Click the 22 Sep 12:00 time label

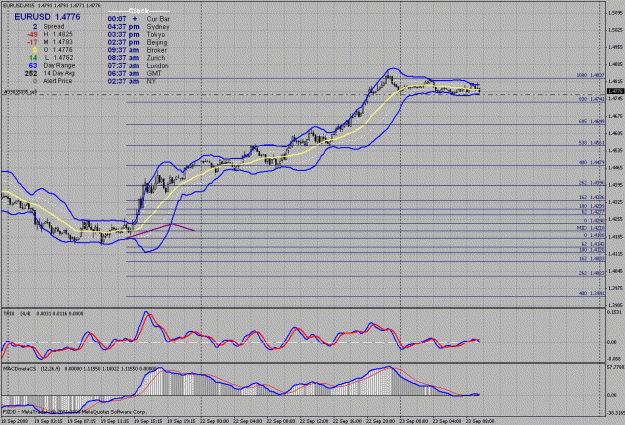pyautogui.click(x=312, y=421)
